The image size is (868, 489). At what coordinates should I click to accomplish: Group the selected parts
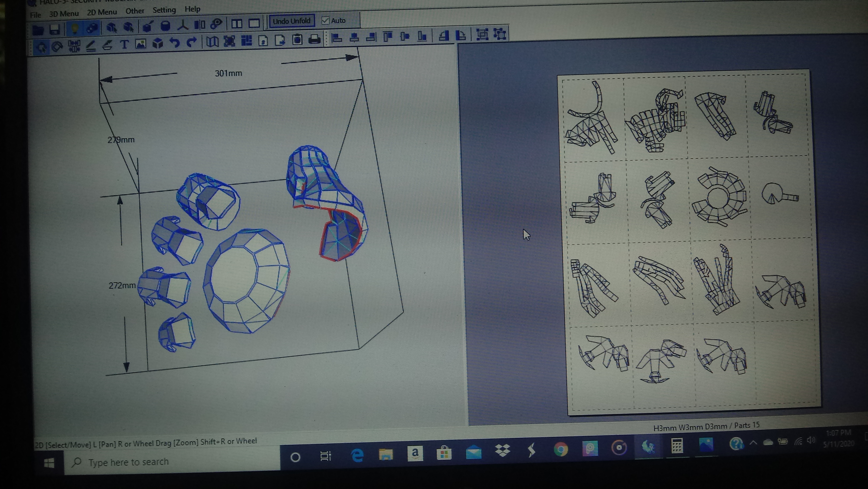(x=482, y=34)
